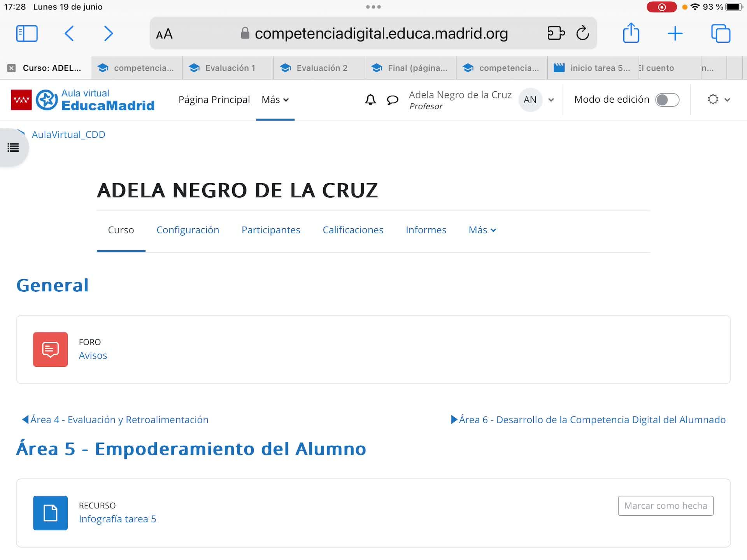
Task: Click the address bar URL field
Action: (x=381, y=33)
